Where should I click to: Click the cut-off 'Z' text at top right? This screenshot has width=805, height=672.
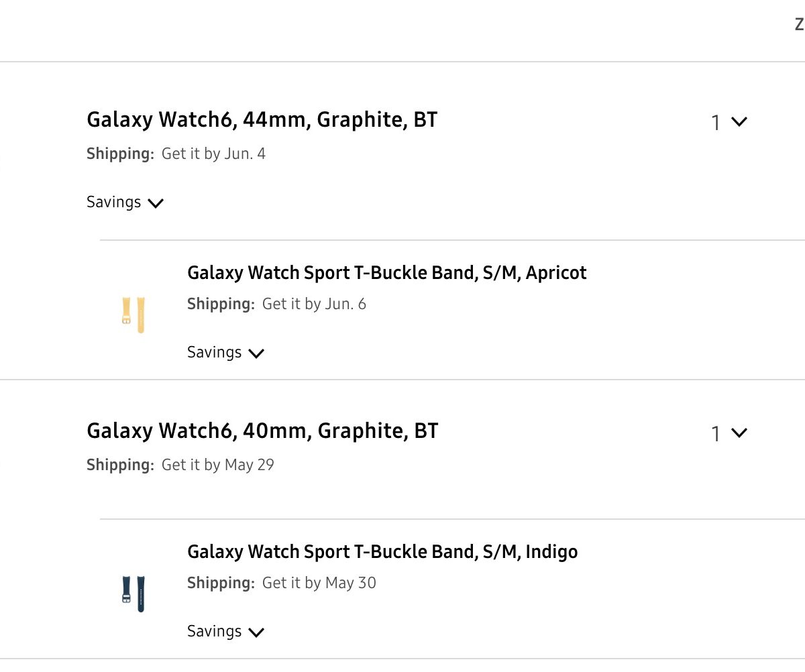(x=799, y=25)
